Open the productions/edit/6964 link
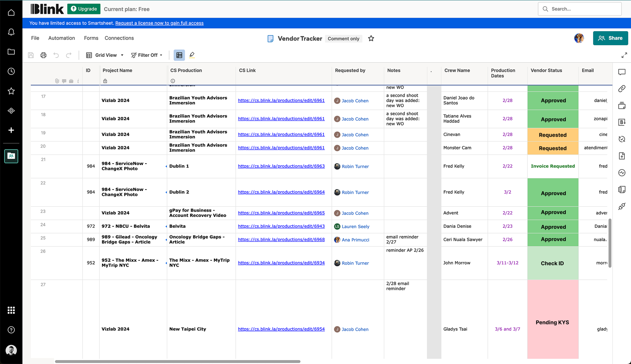The width and height of the screenshot is (631, 364). [x=281, y=192]
